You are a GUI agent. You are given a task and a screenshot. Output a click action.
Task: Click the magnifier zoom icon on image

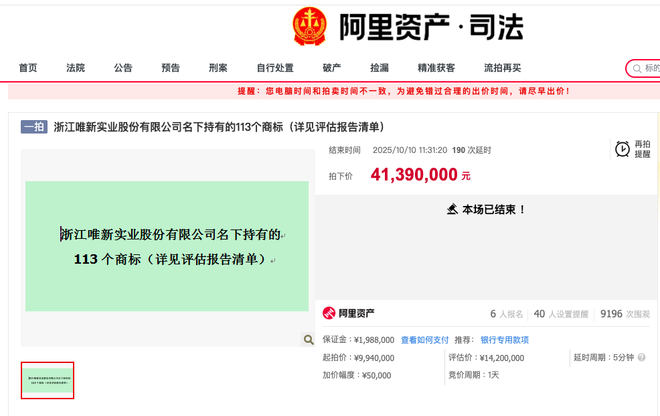click(x=308, y=340)
